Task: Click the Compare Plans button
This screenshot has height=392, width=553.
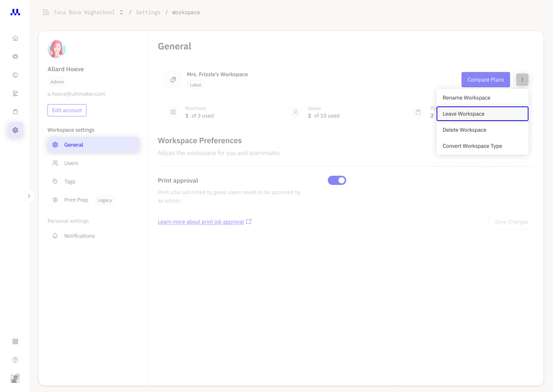Action: tap(486, 80)
